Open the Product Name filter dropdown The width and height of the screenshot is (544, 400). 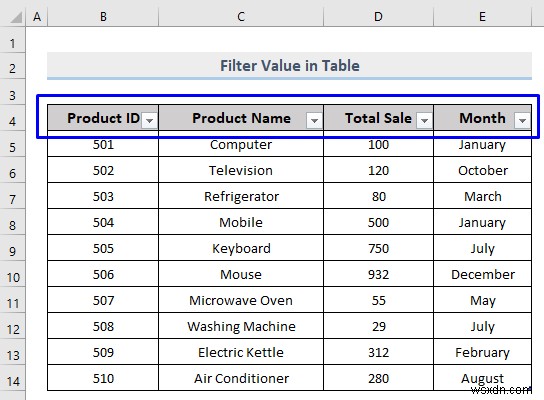[314, 120]
